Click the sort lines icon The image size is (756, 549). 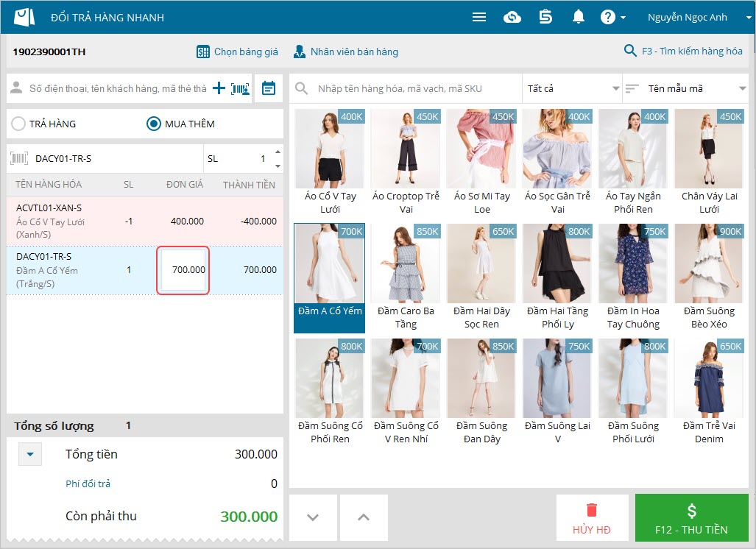click(x=632, y=88)
